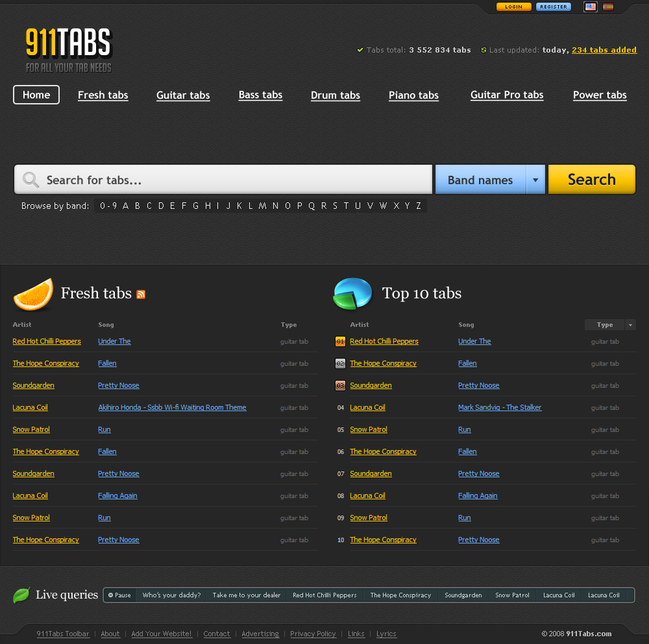Viewport: 649px width, 644px height.
Task: Click the Fresh tabs RSS feed icon
Action: coord(141,294)
